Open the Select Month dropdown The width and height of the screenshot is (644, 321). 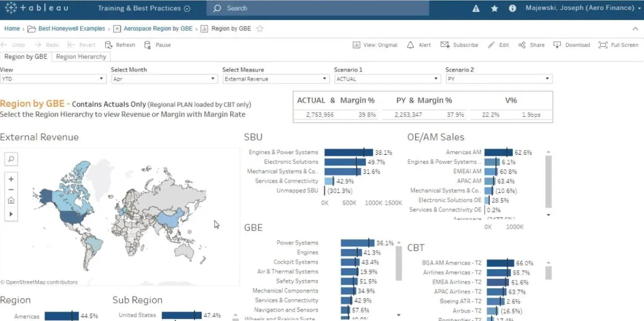[164, 79]
